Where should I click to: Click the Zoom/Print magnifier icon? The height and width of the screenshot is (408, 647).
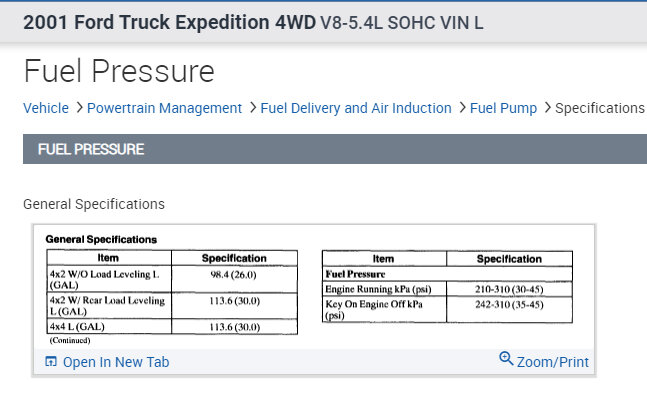click(506, 359)
